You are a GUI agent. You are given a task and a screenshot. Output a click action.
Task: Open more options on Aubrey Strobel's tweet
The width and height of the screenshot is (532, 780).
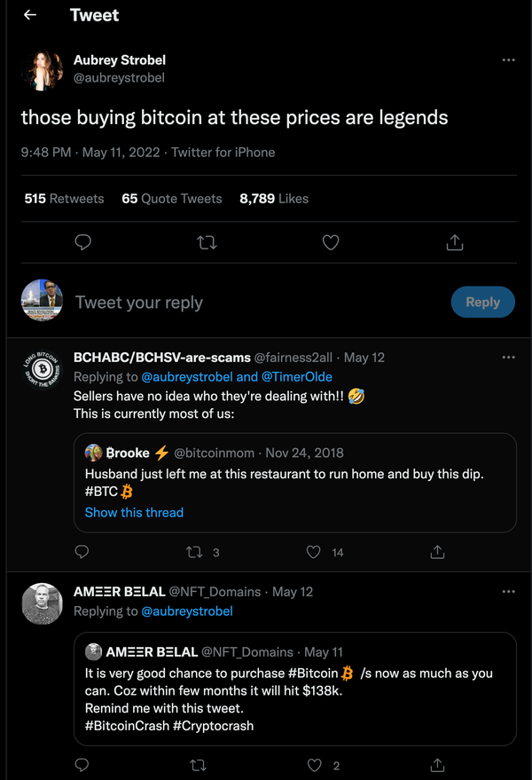pyautogui.click(x=508, y=59)
